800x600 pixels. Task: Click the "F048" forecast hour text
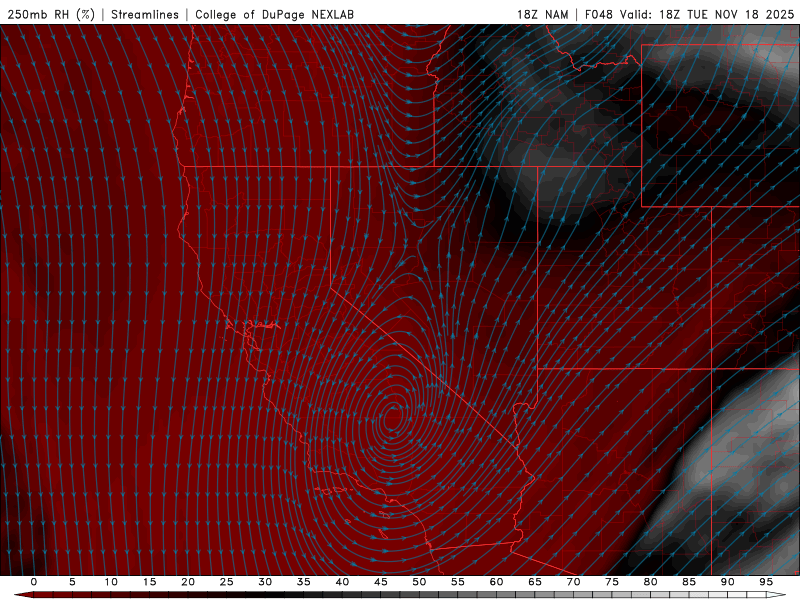tap(599, 14)
